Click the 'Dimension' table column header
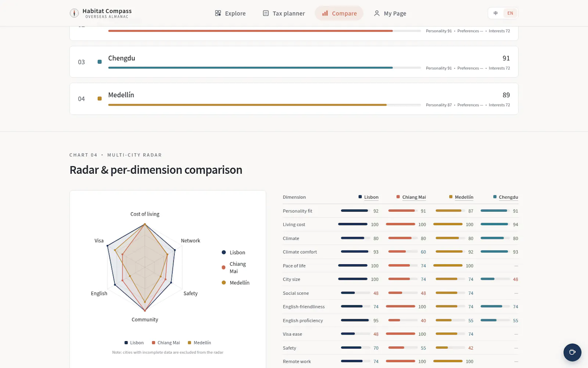Viewport: 588px width, 368px height. pyautogui.click(x=294, y=197)
